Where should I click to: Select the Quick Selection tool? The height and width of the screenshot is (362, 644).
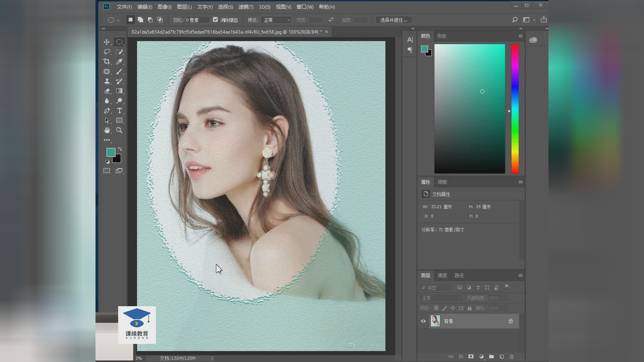[119, 52]
